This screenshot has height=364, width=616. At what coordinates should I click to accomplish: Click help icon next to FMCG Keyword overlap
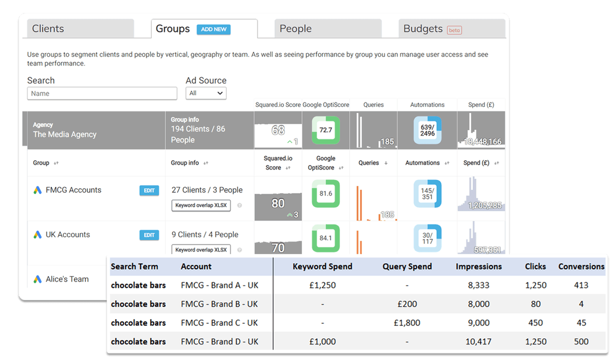[x=240, y=206]
